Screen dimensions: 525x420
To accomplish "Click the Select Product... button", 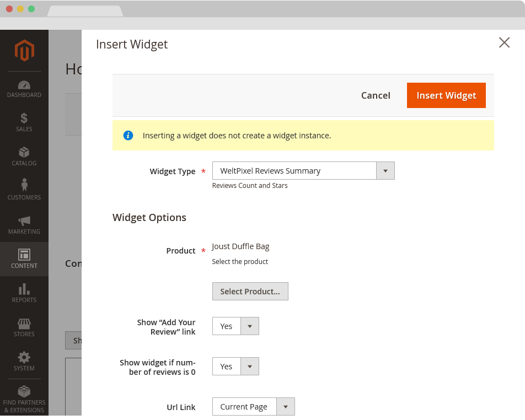I will [x=250, y=292].
